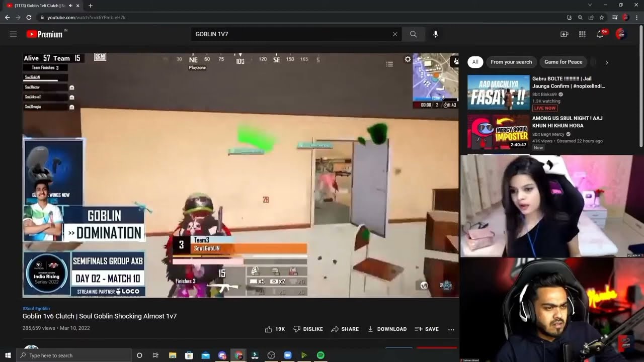Screen dimensions: 644x362
Task: Open the YouTube hamburger guide menu
Action: click(14, 34)
